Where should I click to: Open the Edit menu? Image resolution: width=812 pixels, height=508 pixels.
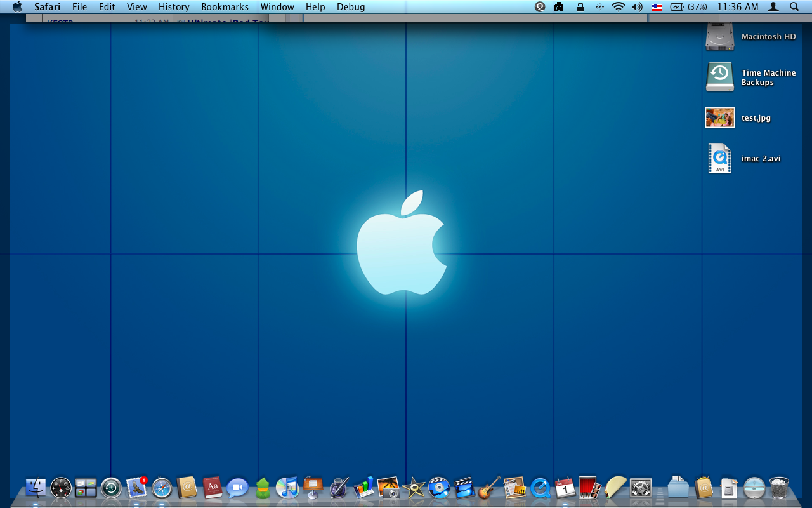107,7
